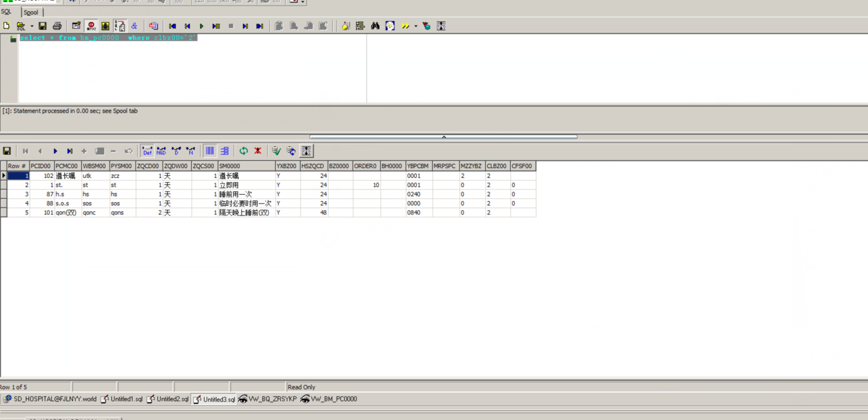Save the result grid data
Image resolution: width=868 pixels, height=420 pixels.
(7, 151)
